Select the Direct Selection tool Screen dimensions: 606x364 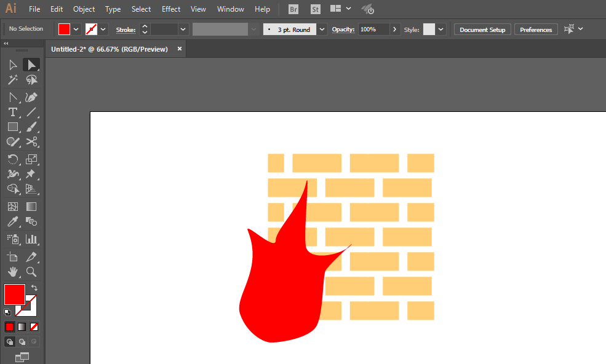[x=31, y=65]
